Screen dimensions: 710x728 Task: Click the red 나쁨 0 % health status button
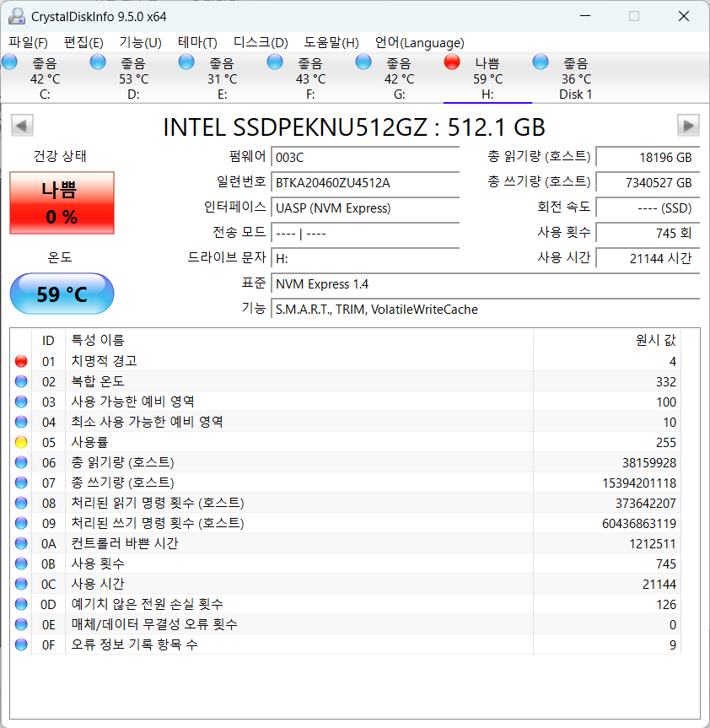62,203
